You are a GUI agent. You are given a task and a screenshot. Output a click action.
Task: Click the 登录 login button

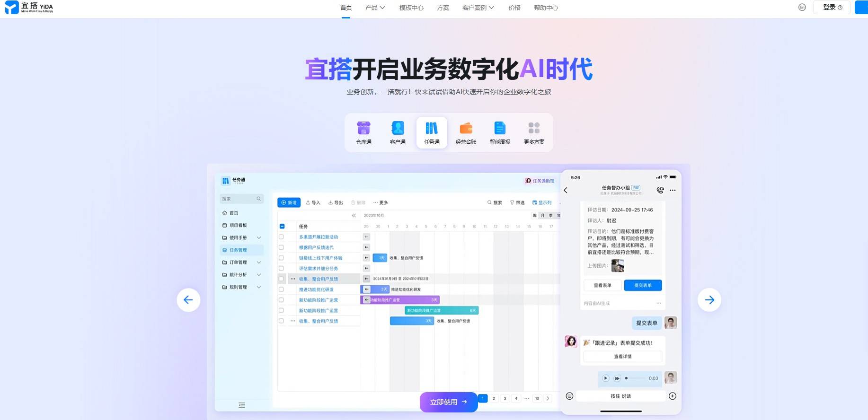pos(832,8)
